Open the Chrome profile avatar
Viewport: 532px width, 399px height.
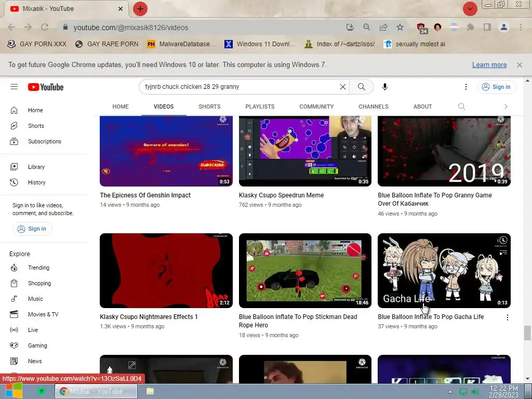coord(504,27)
